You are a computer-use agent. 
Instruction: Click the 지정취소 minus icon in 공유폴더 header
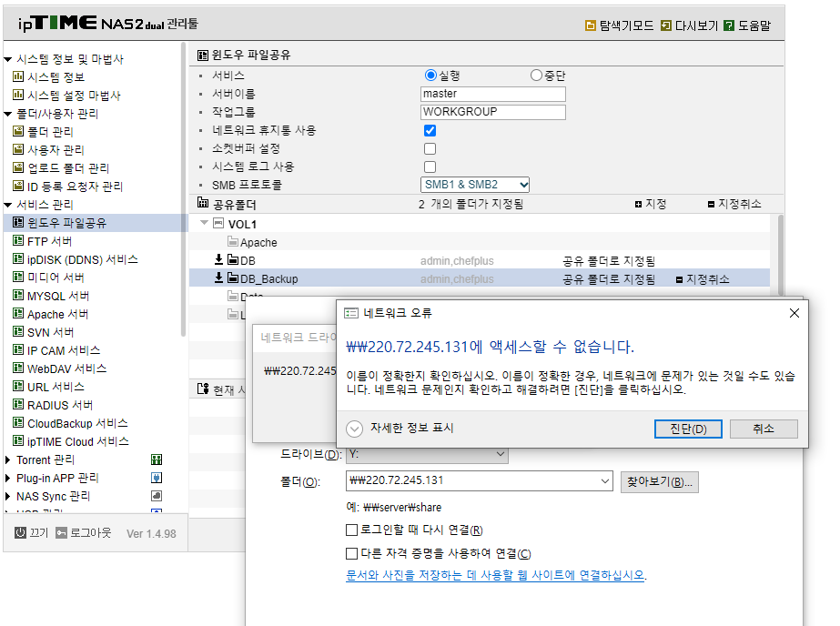711,204
